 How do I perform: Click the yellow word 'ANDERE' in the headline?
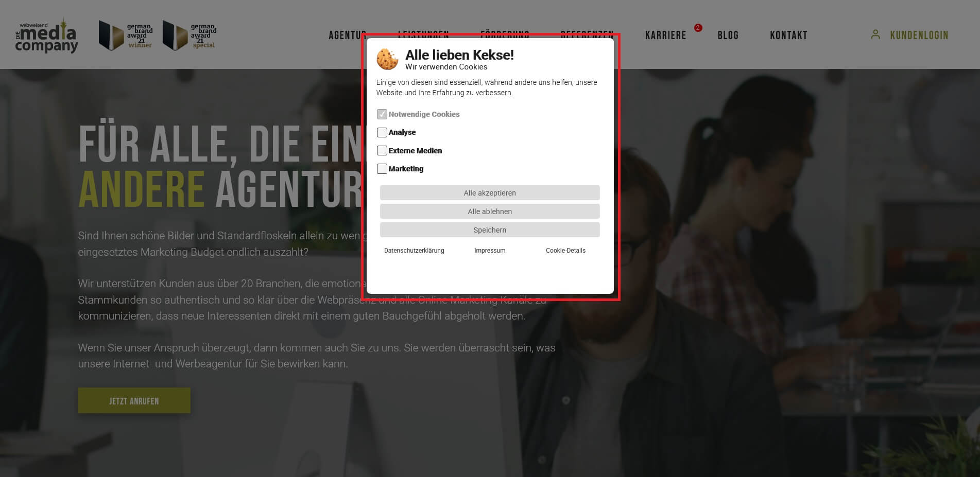click(142, 189)
